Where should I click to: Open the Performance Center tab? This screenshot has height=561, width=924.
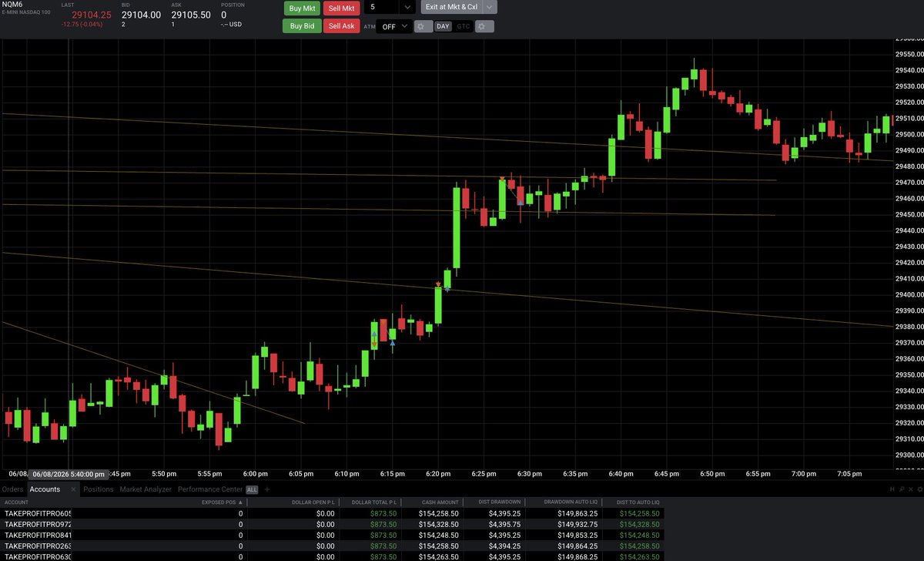209,489
